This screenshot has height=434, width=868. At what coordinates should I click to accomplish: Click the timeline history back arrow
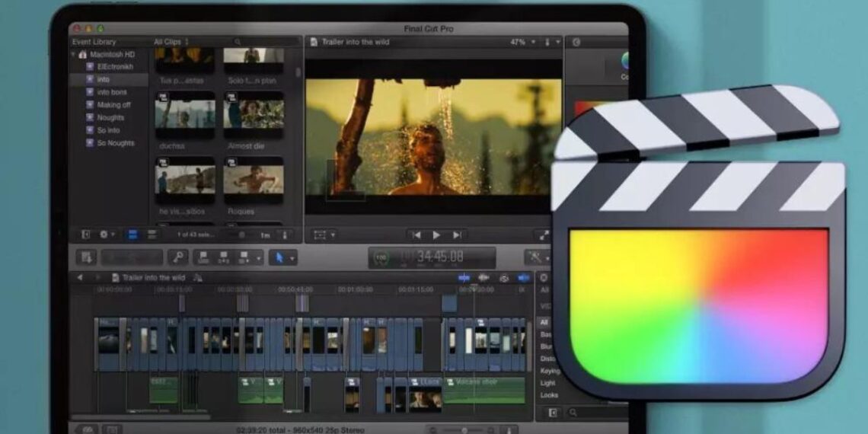80,277
